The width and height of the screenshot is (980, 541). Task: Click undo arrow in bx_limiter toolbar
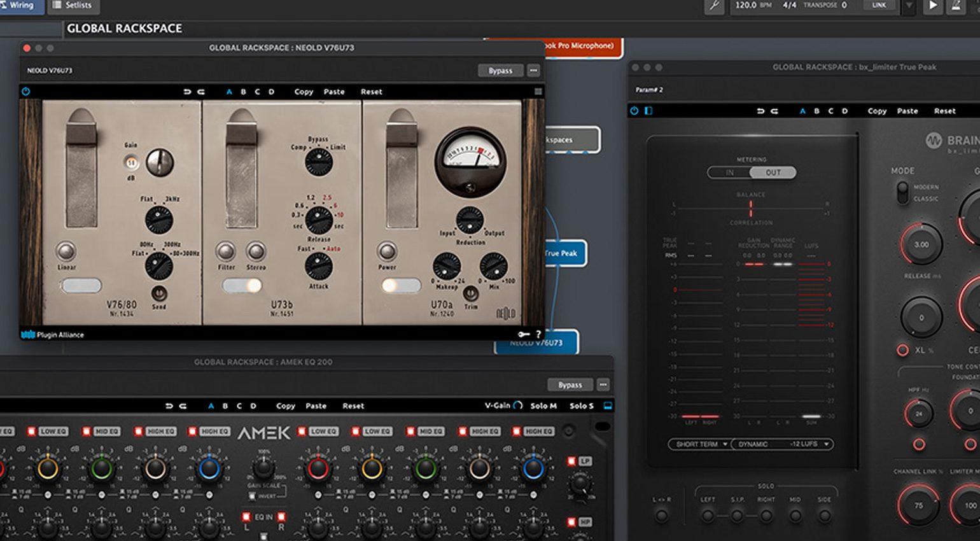click(760, 111)
